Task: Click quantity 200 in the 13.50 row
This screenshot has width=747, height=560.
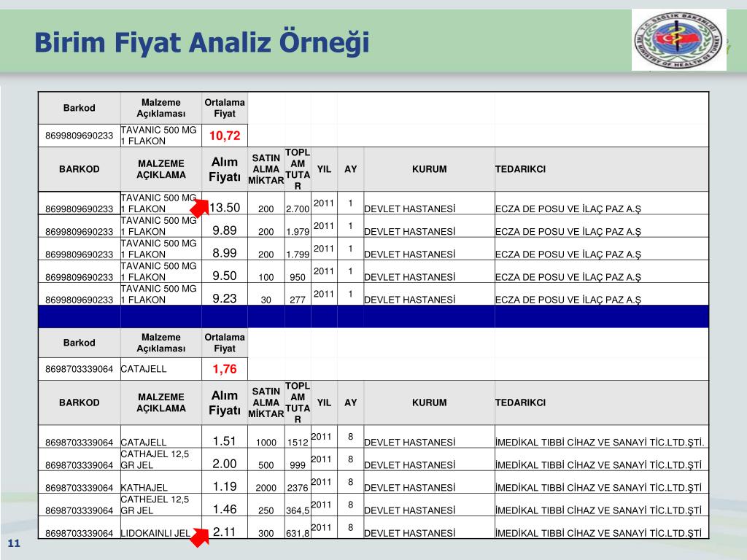Action: [x=266, y=209]
